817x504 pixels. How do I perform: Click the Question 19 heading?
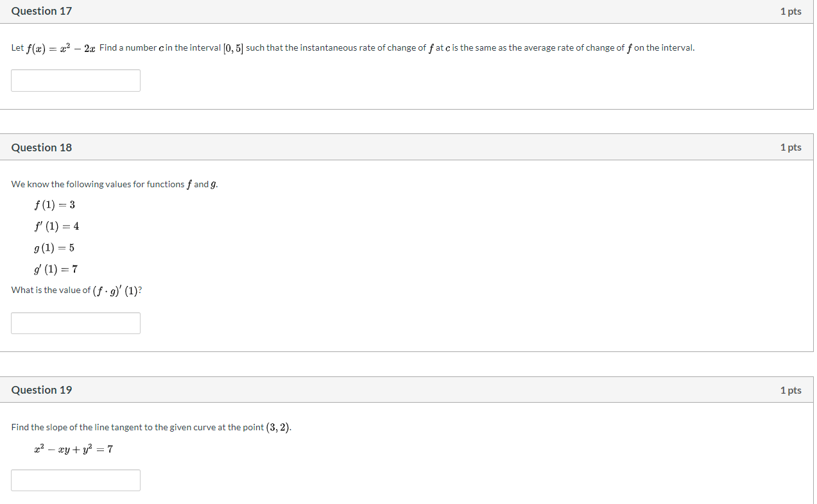(42, 390)
